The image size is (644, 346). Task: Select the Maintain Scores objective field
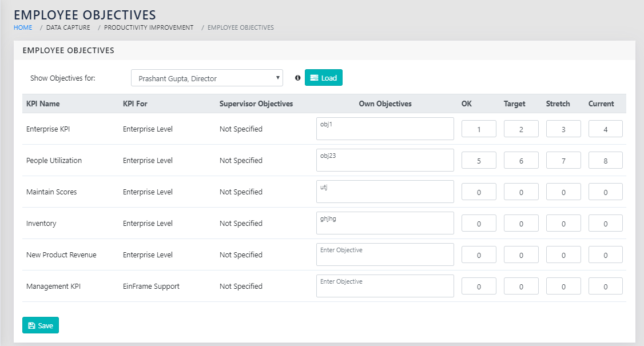385,192
